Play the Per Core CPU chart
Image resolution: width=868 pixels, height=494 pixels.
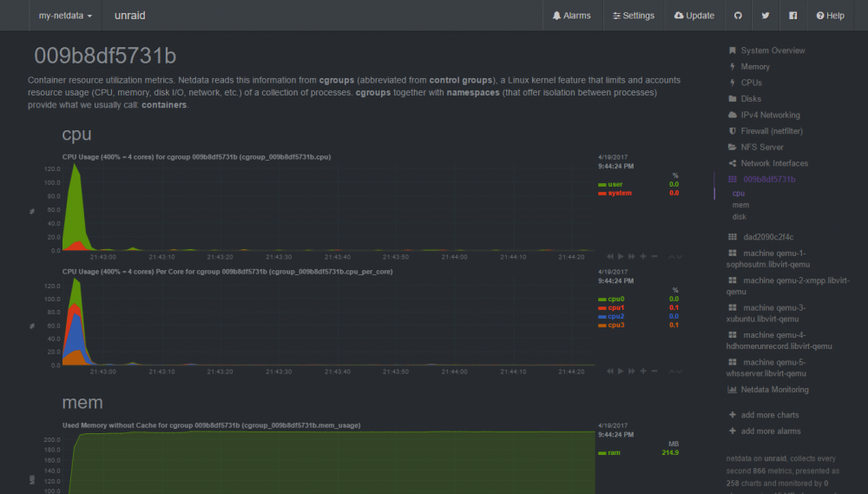pyautogui.click(x=621, y=371)
